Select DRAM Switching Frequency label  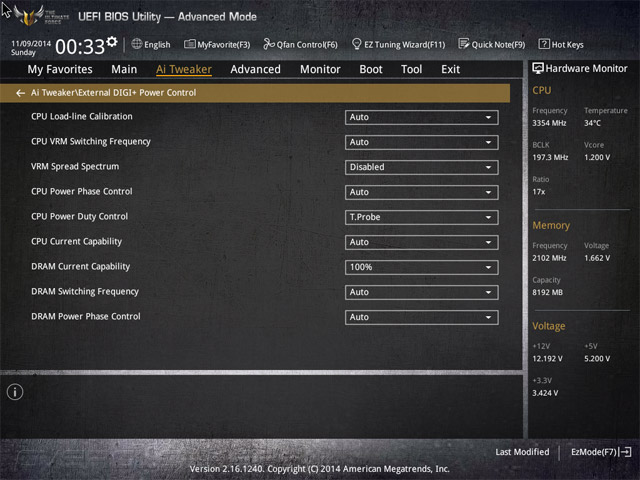85,291
